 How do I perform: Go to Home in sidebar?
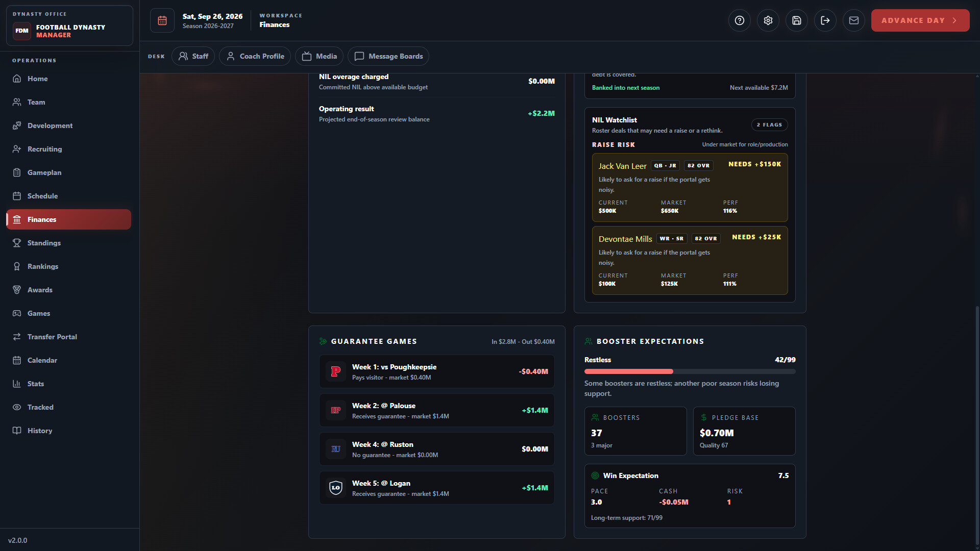point(68,79)
